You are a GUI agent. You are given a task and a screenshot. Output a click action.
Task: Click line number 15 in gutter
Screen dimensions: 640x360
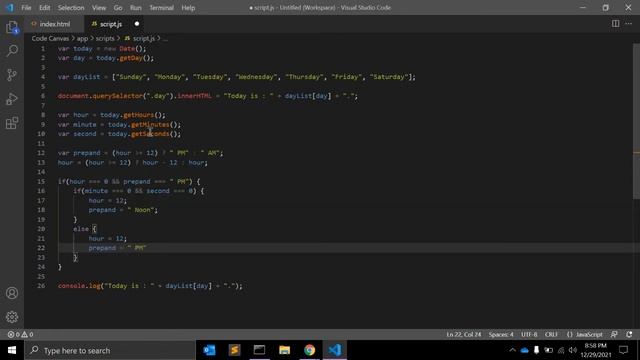pos(41,182)
